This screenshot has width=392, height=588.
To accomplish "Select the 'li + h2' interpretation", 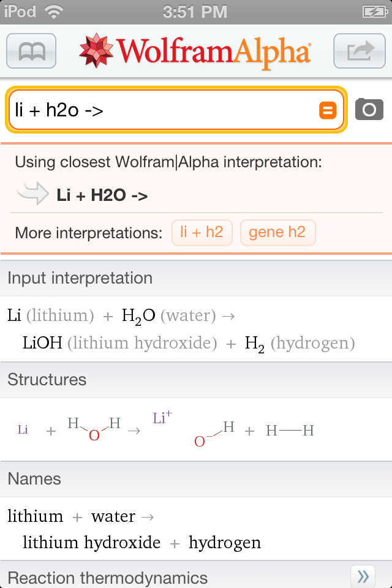I will tap(202, 233).
